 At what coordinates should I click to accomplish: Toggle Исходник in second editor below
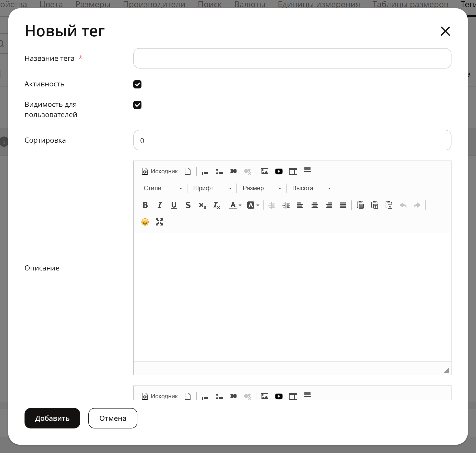click(x=160, y=396)
